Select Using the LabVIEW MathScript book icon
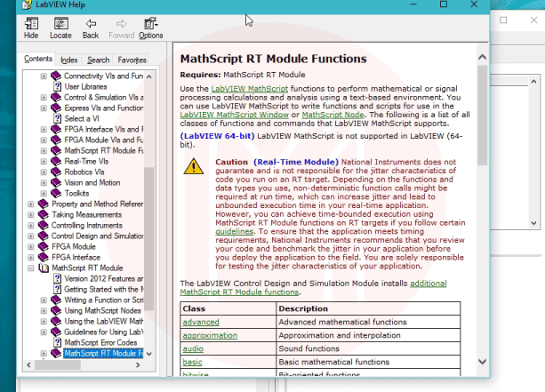This screenshot has height=392, width=545. (56, 322)
